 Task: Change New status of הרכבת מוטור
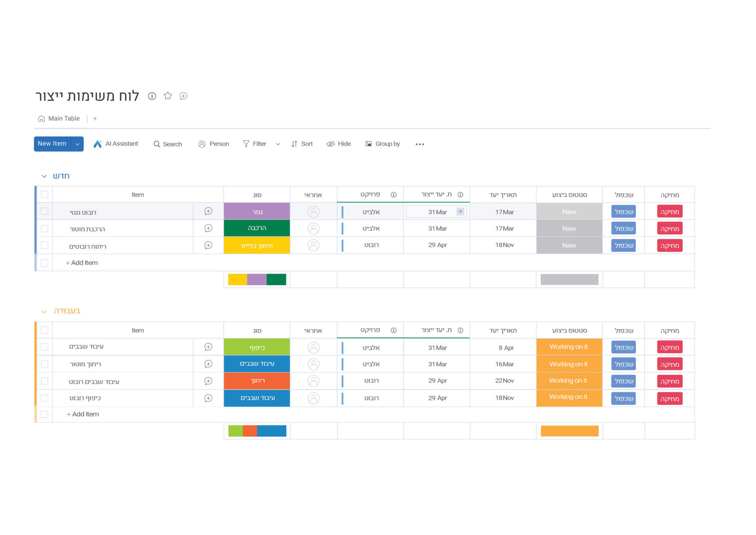569,228
